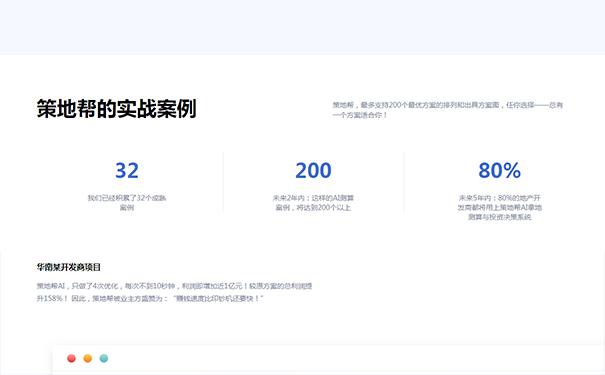
Task: Click the blue number "32"
Action: (x=127, y=171)
